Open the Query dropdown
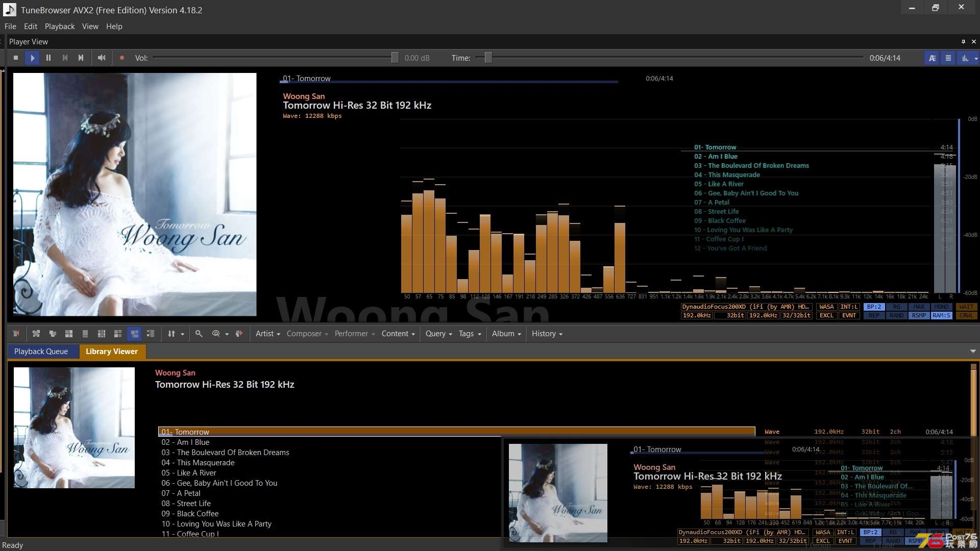This screenshot has height=551, width=980. [x=439, y=334]
